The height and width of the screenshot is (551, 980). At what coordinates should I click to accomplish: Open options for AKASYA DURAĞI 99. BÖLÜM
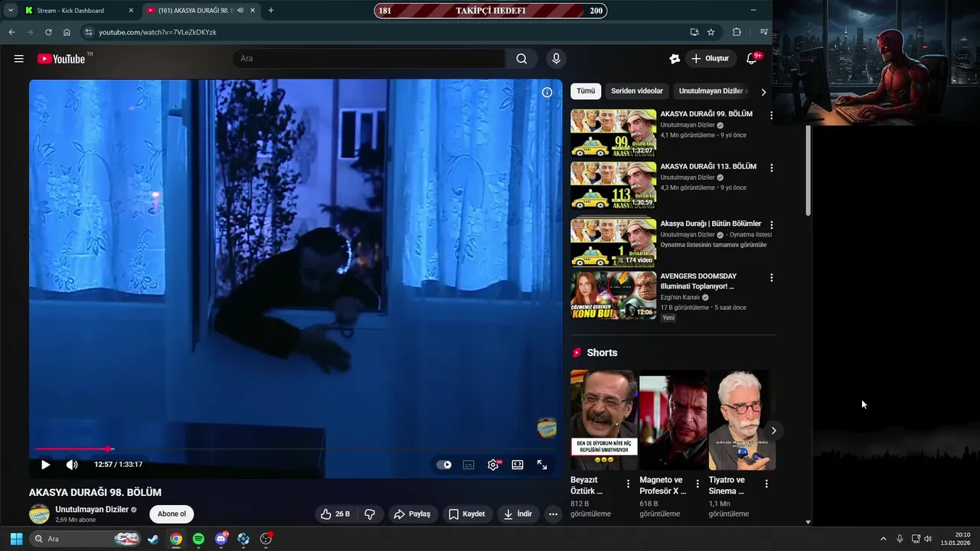pyautogui.click(x=772, y=116)
